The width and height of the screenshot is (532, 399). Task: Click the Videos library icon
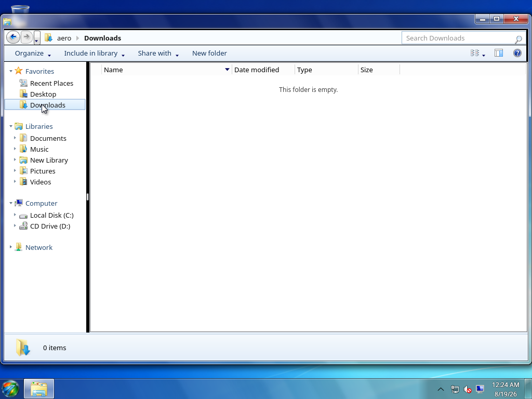(x=23, y=181)
